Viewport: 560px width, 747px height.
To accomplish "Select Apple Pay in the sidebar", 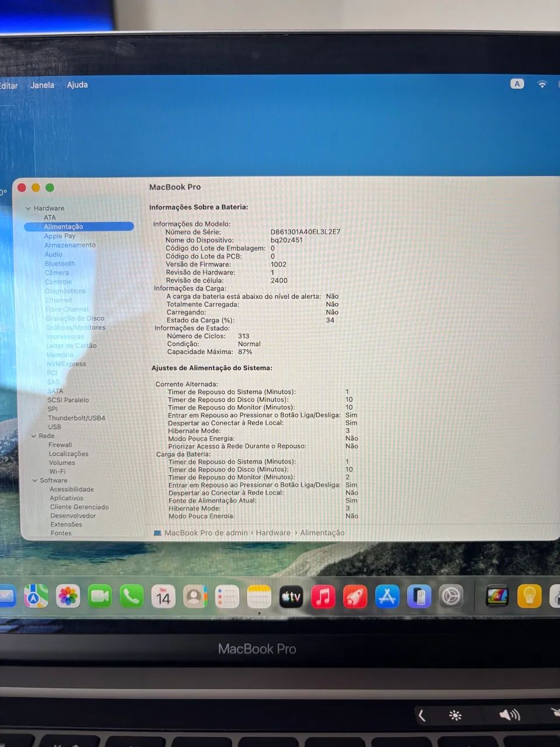I will (x=60, y=236).
